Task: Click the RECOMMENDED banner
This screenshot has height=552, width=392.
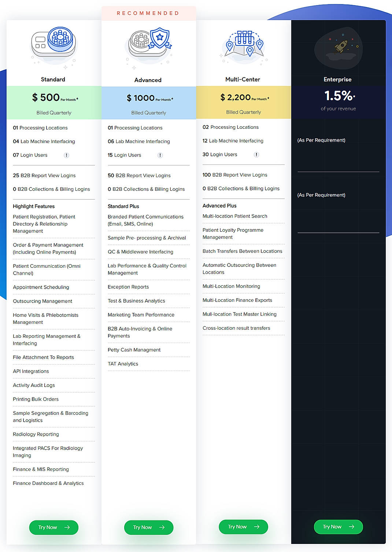Action: (148, 13)
